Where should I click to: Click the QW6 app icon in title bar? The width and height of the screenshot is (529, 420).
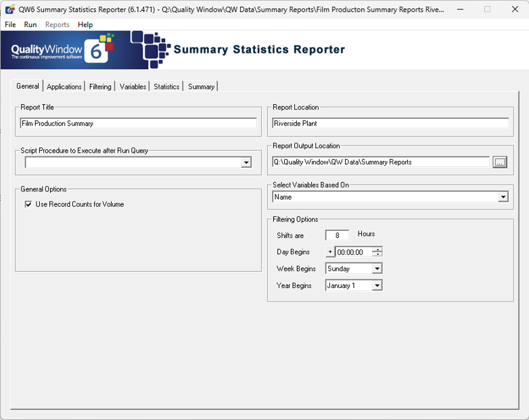click(10, 9)
